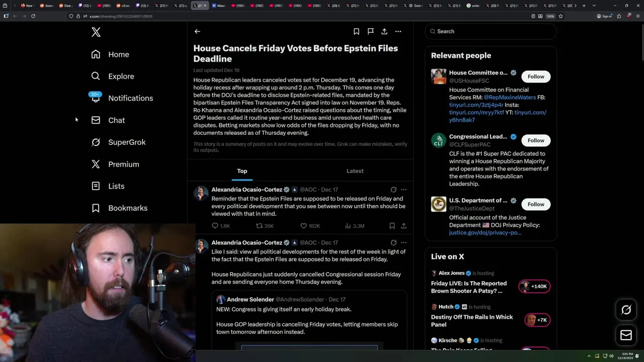Click the X logo in the sidebar
The image size is (644, 362).
[96, 32]
